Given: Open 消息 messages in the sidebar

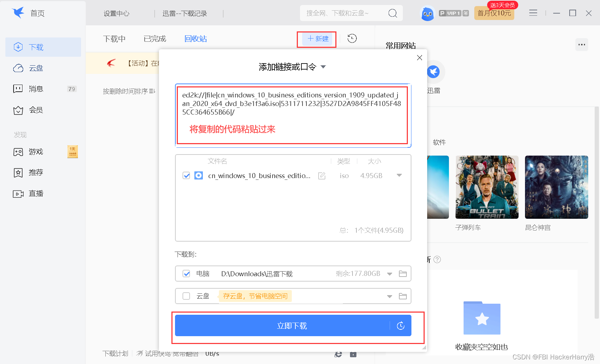Looking at the screenshot, I should pos(28,89).
